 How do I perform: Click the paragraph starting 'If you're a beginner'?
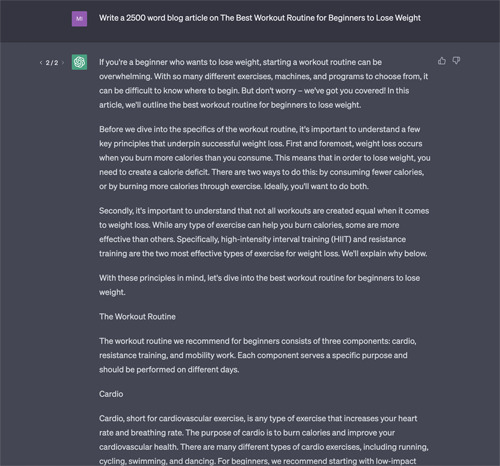264,83
